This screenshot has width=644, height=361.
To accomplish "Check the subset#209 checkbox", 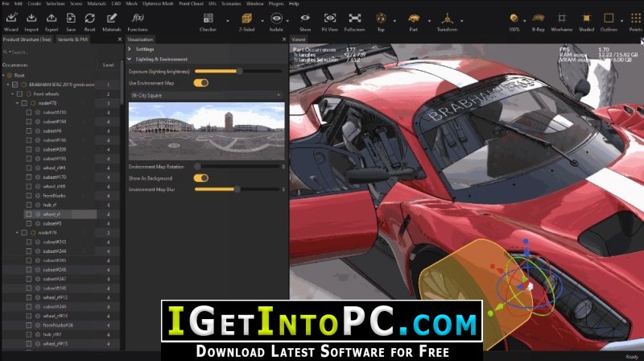I will click(x=29, y=149).
